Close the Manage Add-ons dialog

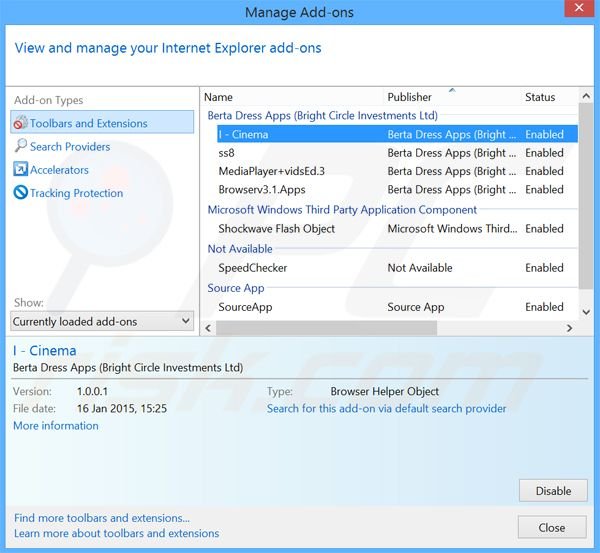click(x=552, y=527)
